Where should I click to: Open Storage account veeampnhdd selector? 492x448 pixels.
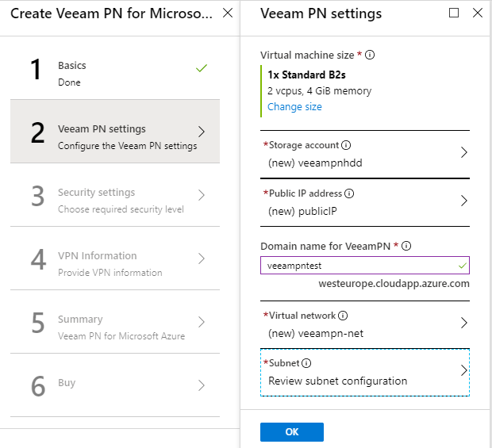(x=365, y=155)
